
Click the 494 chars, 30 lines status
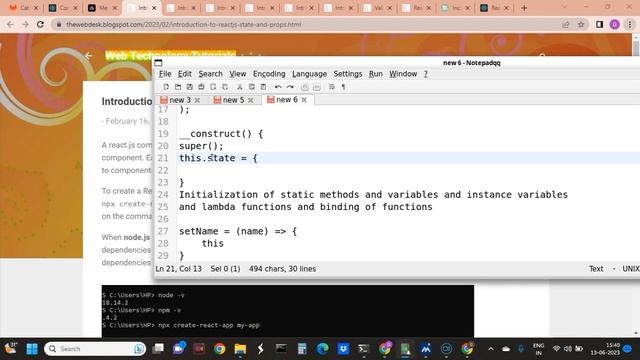point(282,269)
